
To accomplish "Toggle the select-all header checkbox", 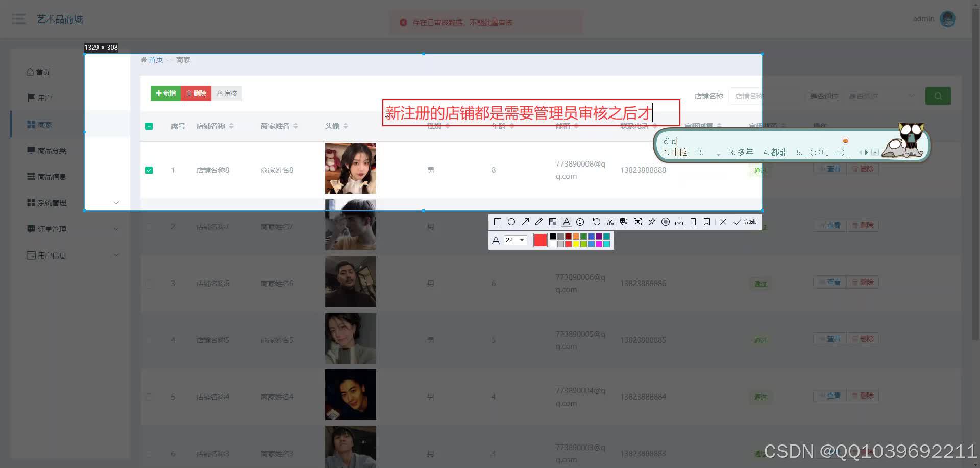I will pos(149,126).
